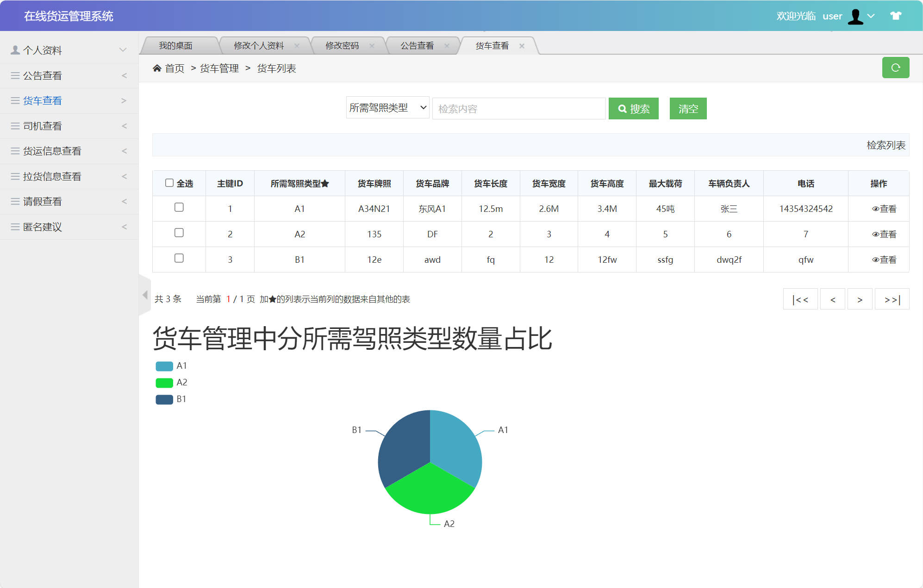Click the refresh icon above the truck list

(896, 68)
